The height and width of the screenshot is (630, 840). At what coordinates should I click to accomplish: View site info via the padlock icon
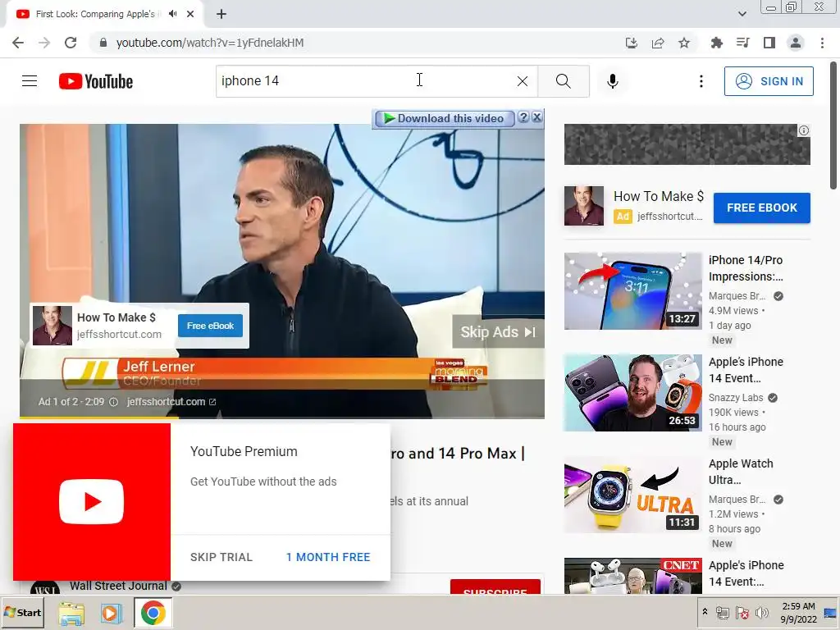103,43
